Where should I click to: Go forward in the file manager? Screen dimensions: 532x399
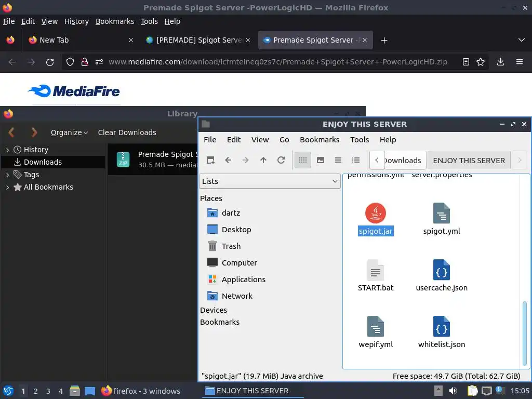click(x=245, y=160)
